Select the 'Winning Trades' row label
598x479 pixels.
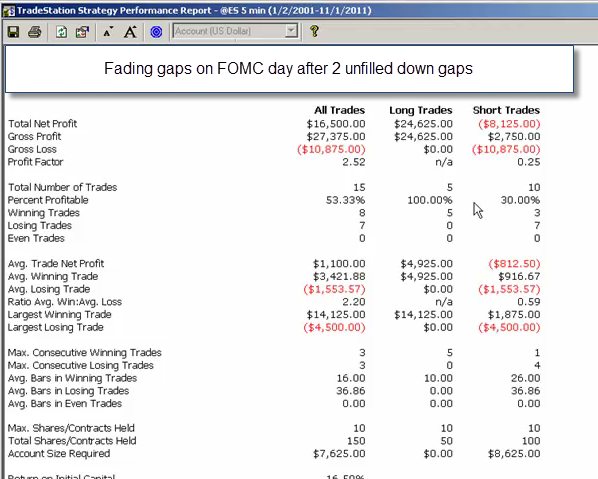[x=44, y=212]
